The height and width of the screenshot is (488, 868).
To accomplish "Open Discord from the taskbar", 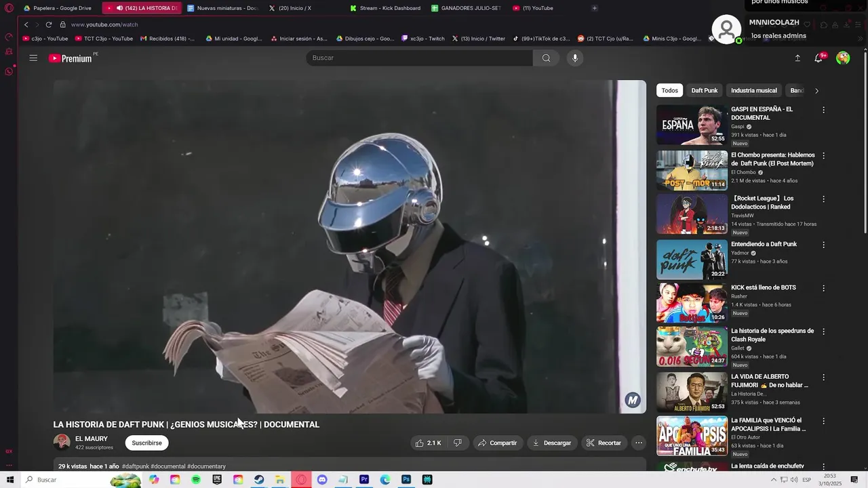I will pyautogui.click(x=322, y=480).
